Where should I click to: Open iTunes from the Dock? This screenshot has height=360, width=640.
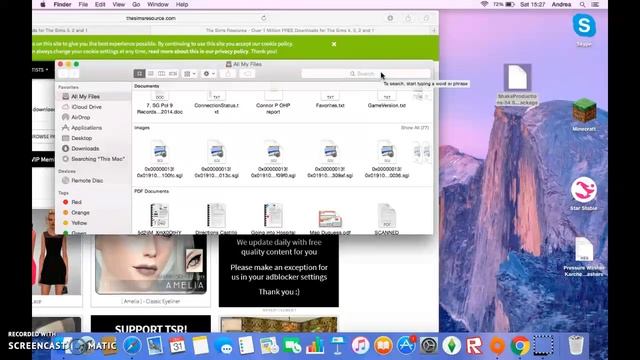coord(360,346)
